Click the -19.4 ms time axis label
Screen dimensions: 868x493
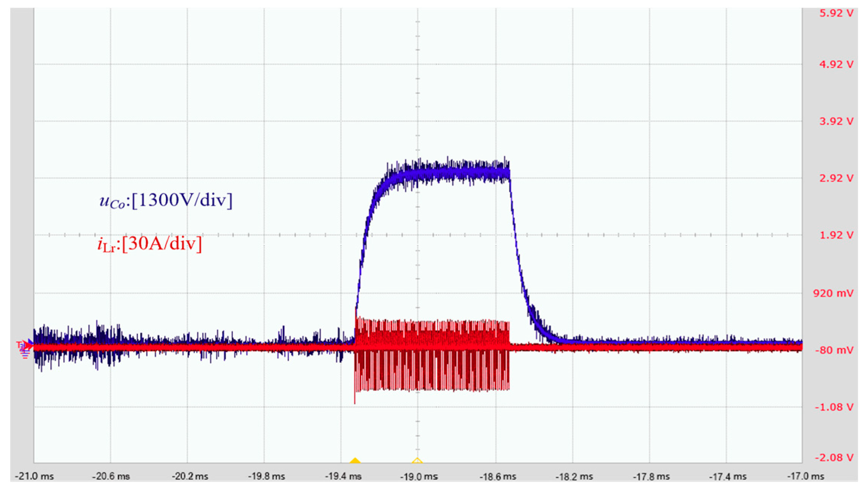(x=343, y=476)
